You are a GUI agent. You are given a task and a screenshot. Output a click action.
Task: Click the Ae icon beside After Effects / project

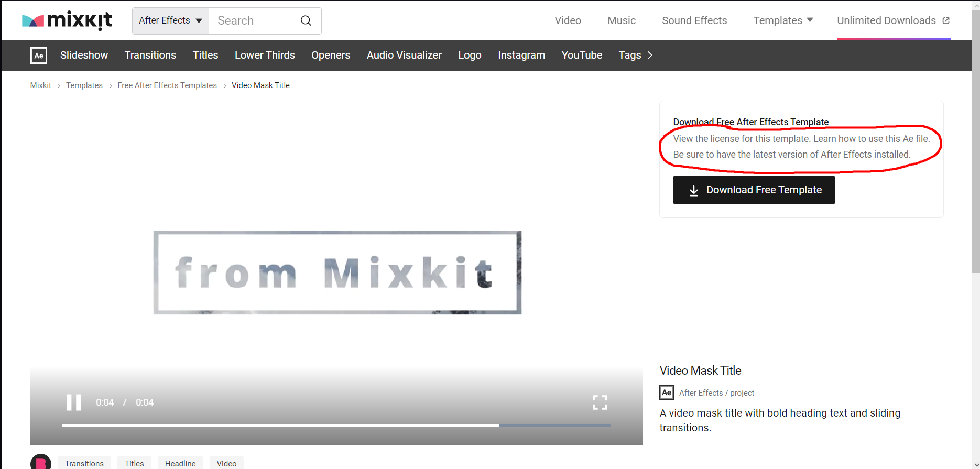667,392
